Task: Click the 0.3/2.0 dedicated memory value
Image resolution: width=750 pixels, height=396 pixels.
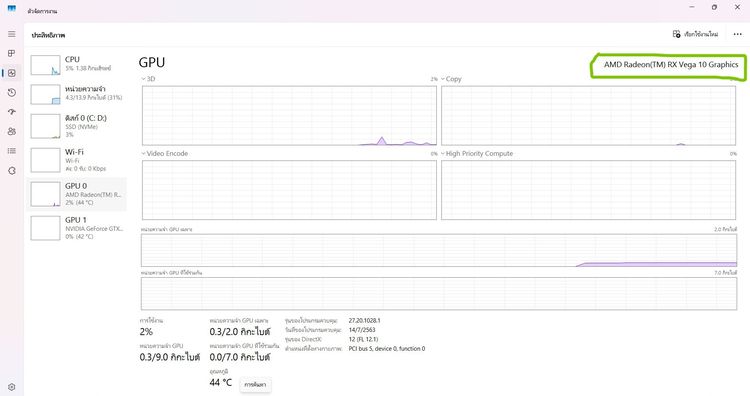Action: [240, 331]
